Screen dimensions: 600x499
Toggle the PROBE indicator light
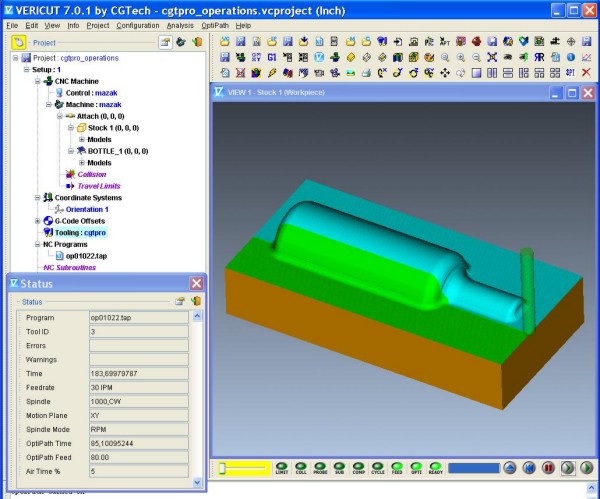tap(320, 468)
